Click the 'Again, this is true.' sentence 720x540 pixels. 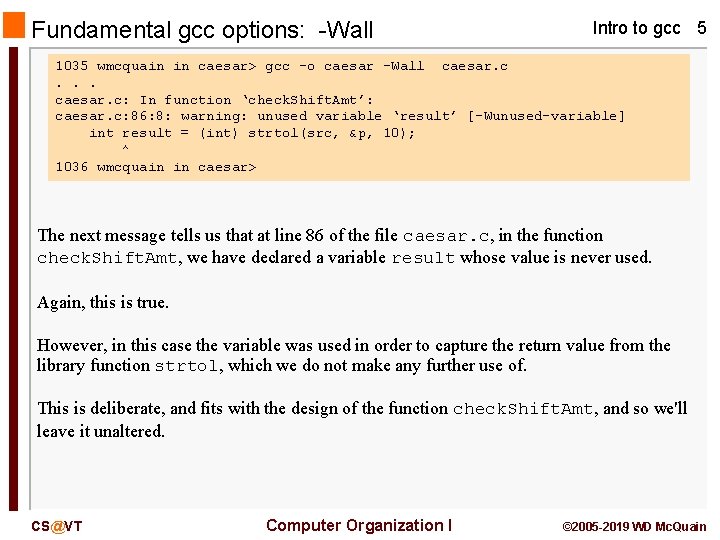pyautogui.click(x=103, y=302)
